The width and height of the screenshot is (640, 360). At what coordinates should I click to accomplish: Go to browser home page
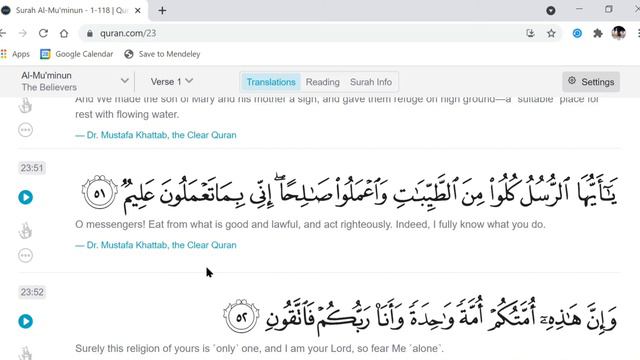pyautogui.click(x=64, y=33)
